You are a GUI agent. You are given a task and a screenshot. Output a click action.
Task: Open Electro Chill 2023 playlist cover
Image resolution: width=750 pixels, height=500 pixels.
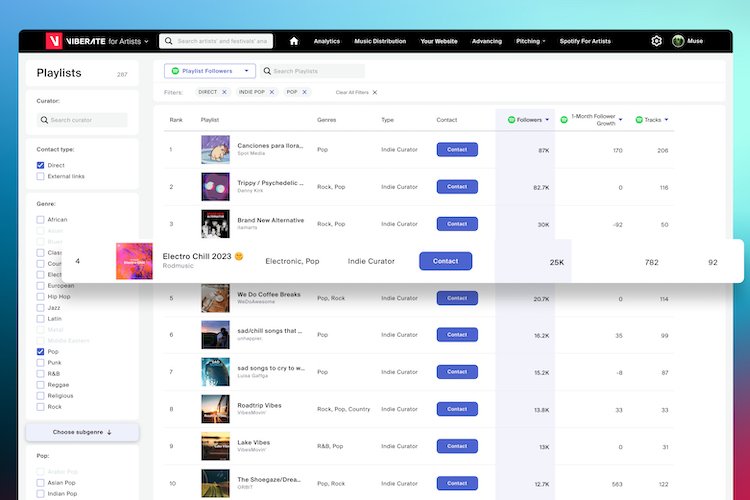tap(134, 261)
